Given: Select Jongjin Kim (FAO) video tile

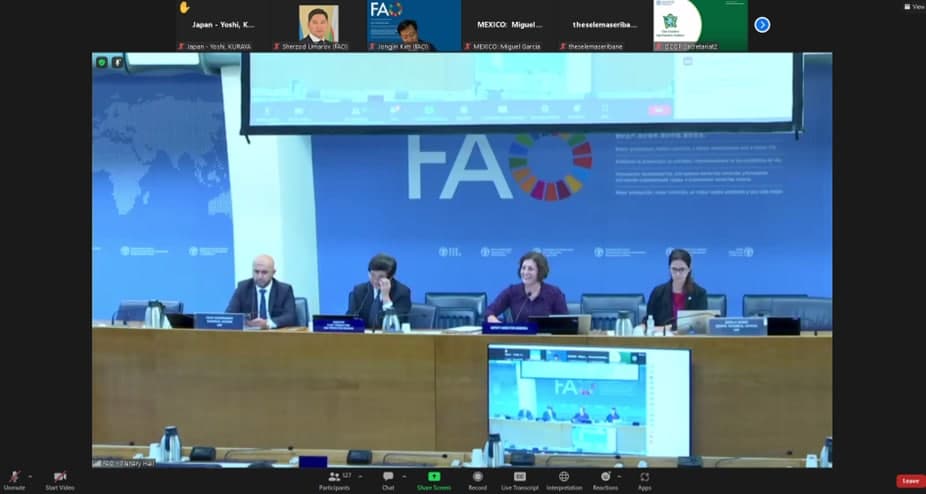Looking at the screenshot, I should pyautogui.click(x=415, y=25).
